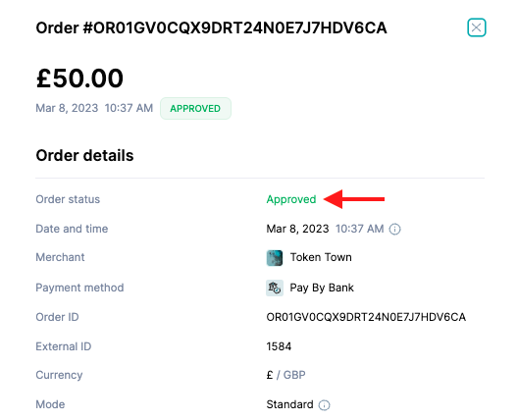The height and width of the screenshot is (420, 518).
Task: Click the External ID value 1584
Action: [x=279, y=346]
